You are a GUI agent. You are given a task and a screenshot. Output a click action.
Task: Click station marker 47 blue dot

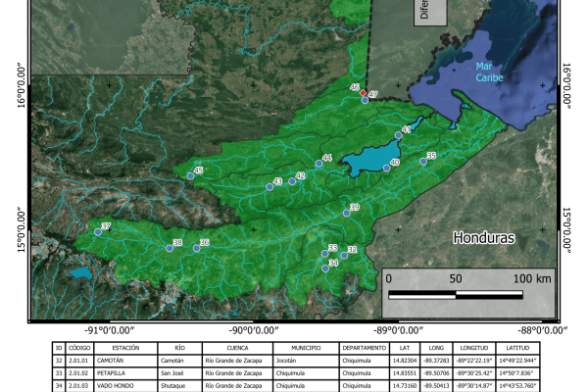(365, 100)
